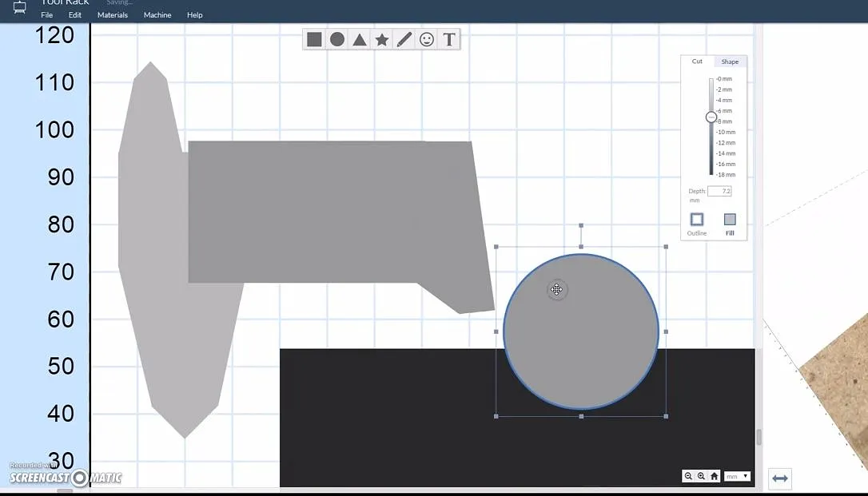Select the square shape tool

click(314, 39)
